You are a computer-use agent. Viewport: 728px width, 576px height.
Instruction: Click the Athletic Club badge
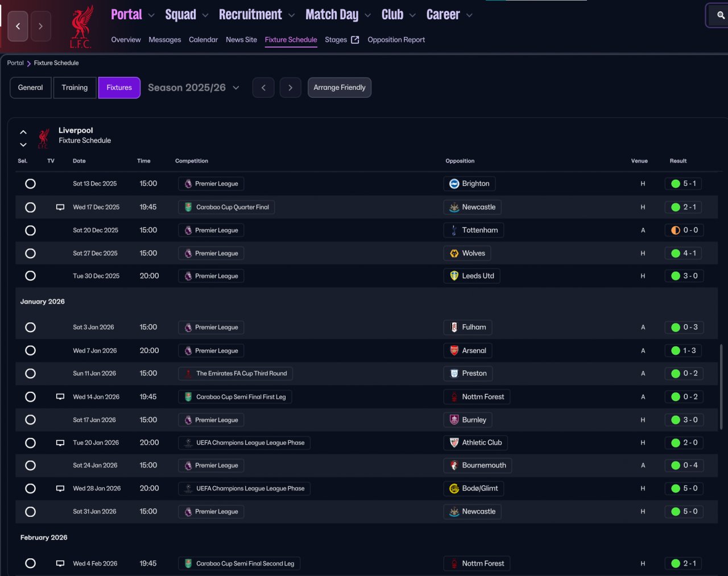click(x=454, y=443)
